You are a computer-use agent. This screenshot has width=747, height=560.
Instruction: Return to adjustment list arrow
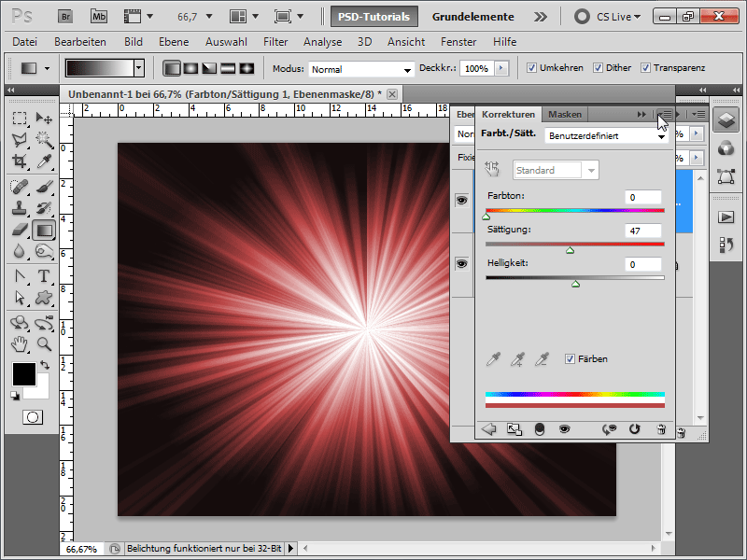tap(488, 429)
